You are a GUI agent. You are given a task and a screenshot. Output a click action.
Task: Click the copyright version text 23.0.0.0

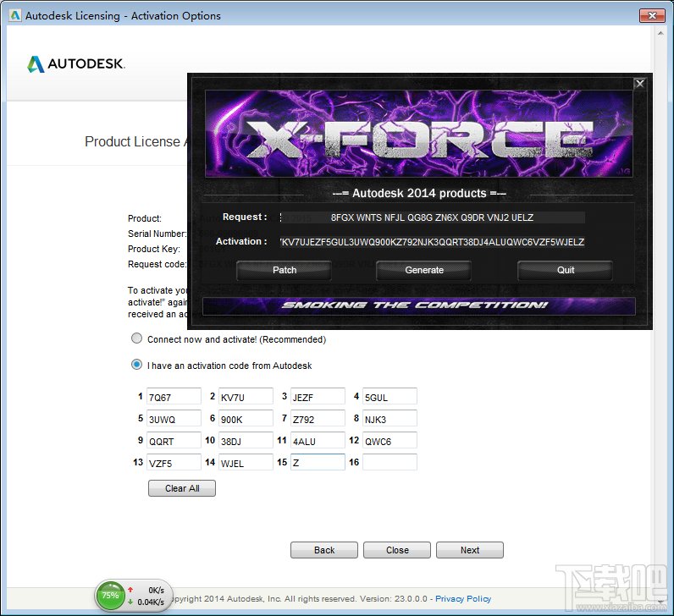pos(394,599)
